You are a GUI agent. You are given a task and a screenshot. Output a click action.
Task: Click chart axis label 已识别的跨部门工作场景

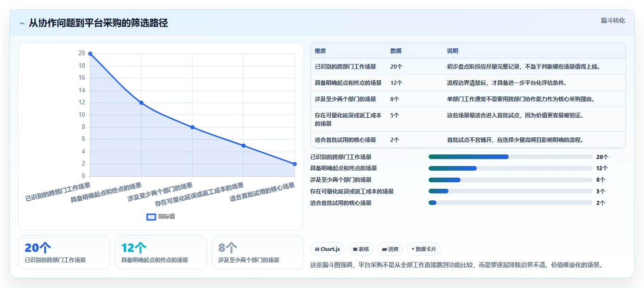pos(58,192)
